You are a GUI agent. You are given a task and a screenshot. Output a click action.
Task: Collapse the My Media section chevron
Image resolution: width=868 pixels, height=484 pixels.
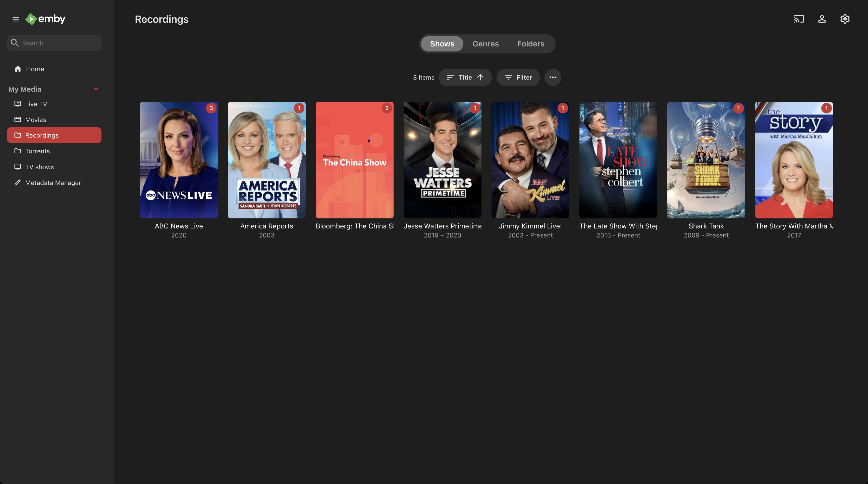96,89
